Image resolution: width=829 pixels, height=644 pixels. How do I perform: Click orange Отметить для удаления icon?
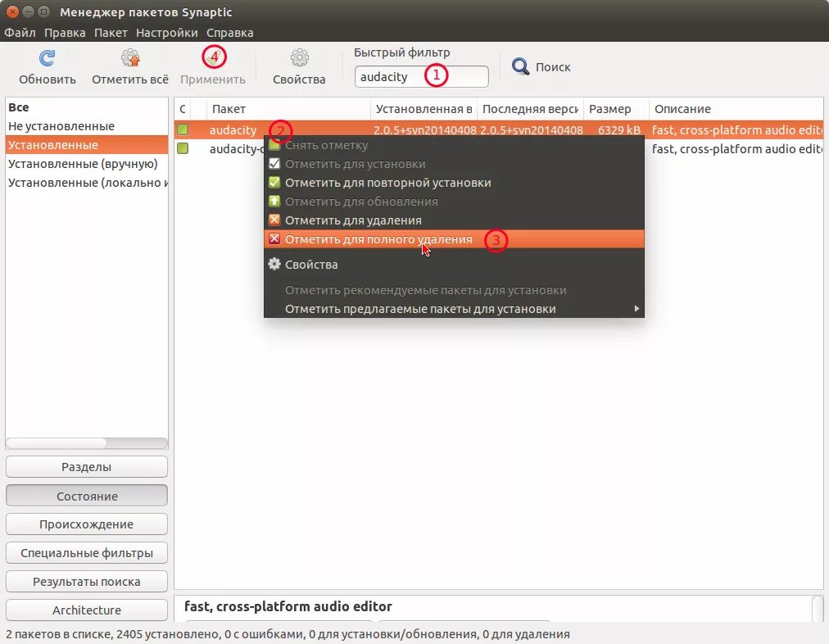coord(274,220)
